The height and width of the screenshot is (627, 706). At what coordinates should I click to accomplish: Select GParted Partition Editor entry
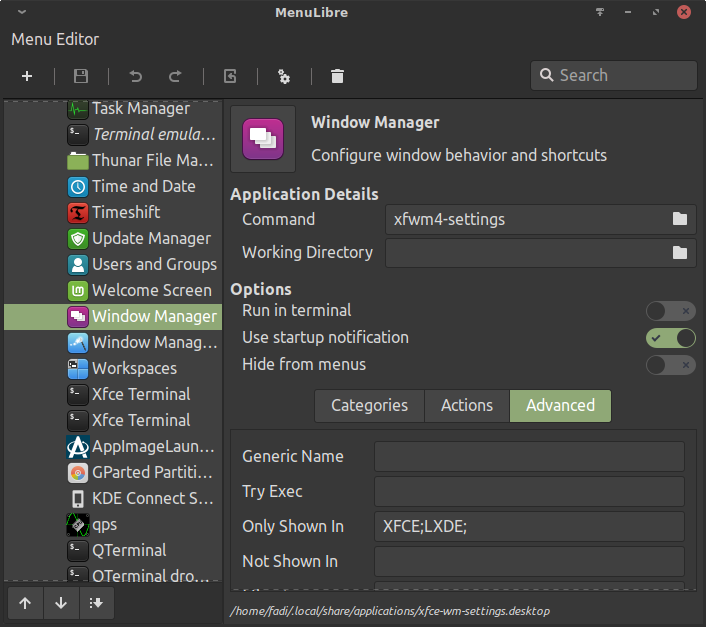tap(113, 473)
